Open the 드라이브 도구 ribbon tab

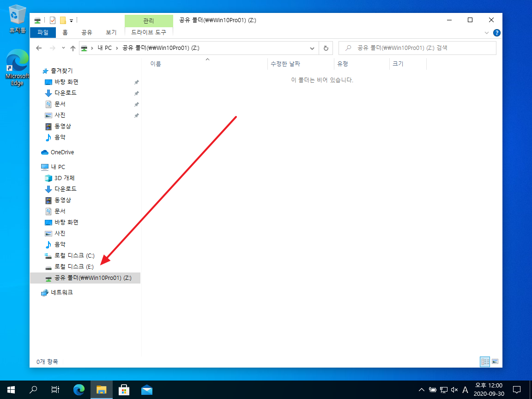click(x=149, y=33)
